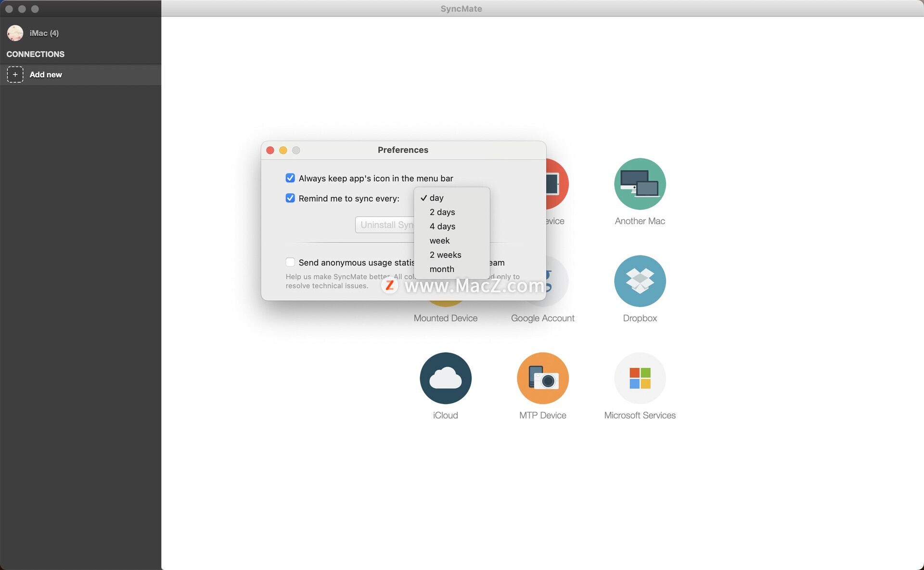Viewport: 924px width, 570px height.
Task: Open the Another Mac connection icon
Action: pyautogui.click(x=640, y=184)
